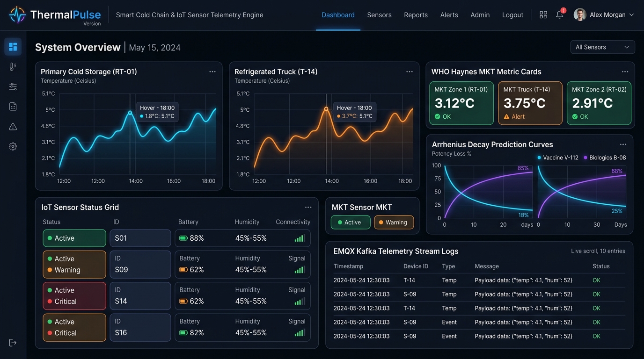Click the hover point on T-14 chart
This screenshot has width=644, height=359.
326,109
